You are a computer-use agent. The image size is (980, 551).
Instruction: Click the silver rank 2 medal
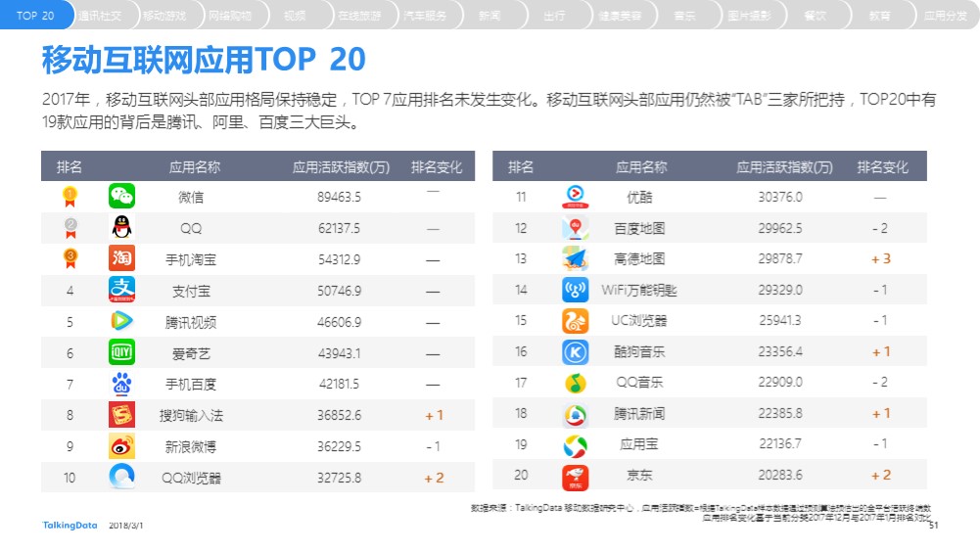point(70,228)
